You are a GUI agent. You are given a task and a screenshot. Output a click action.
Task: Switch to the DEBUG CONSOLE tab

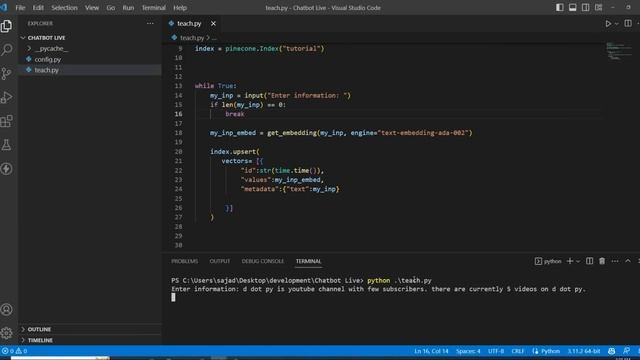[x=262, y=261]
